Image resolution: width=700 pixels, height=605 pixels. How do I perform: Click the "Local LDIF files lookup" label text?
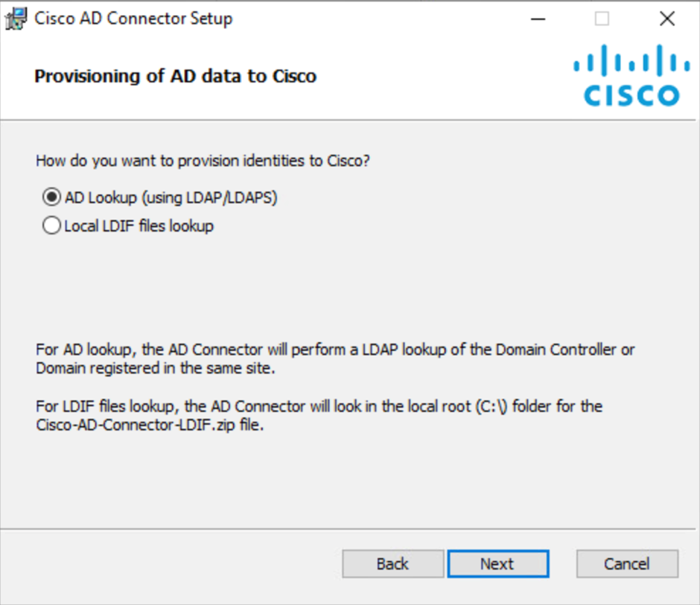point(139,226)
